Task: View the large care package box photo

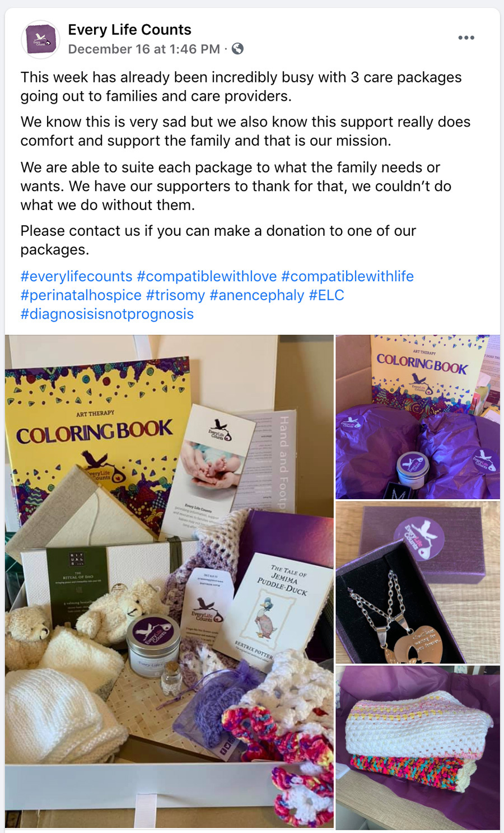Action: pyautogui.click(x=169, y=581)
